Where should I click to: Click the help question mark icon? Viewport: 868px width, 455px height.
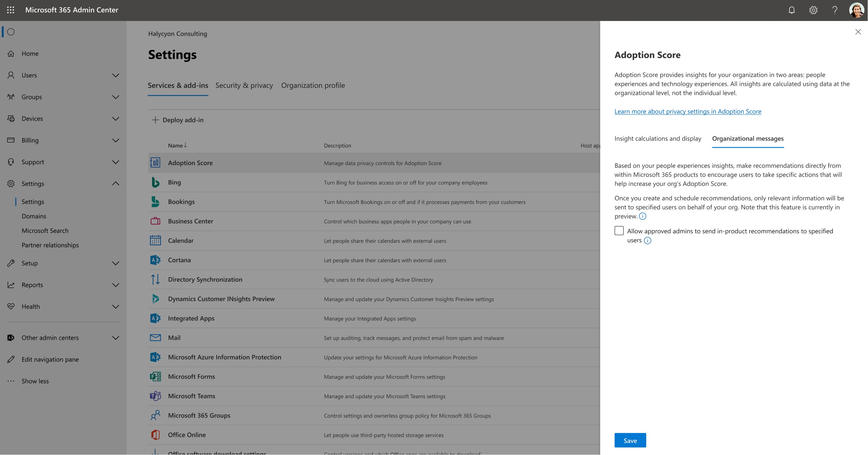pyautogui.click(x=835, y=10)
